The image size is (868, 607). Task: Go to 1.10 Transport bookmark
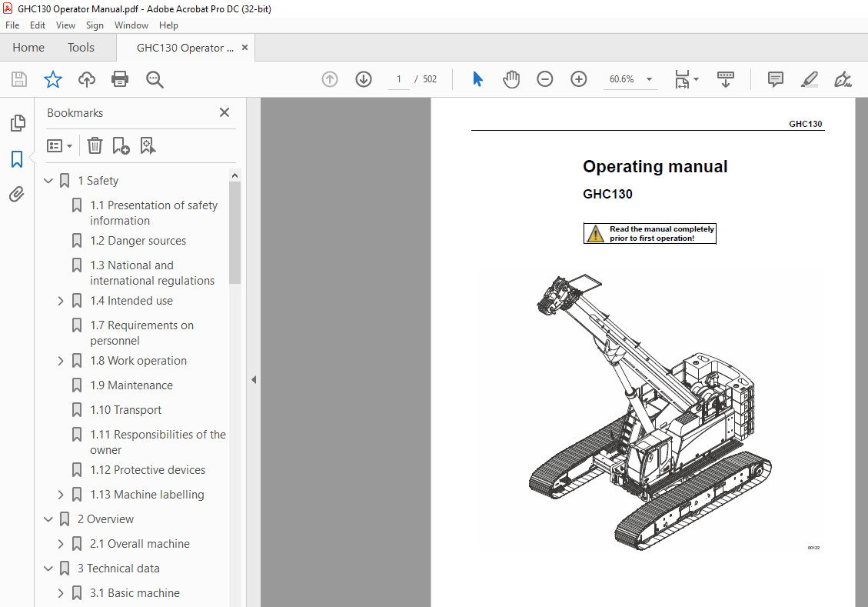tap(125, 410)
